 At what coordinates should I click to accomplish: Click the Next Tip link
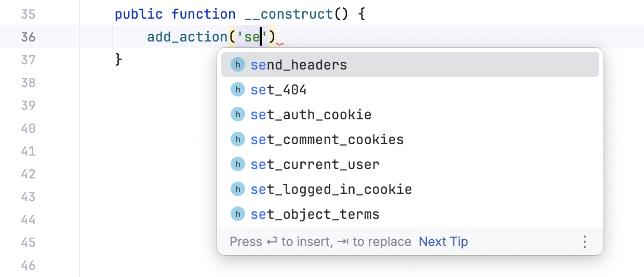(x=443, y=242)
